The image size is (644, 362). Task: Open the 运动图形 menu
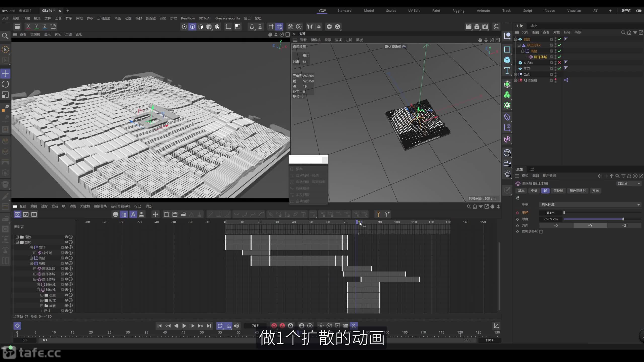[104, 18]
